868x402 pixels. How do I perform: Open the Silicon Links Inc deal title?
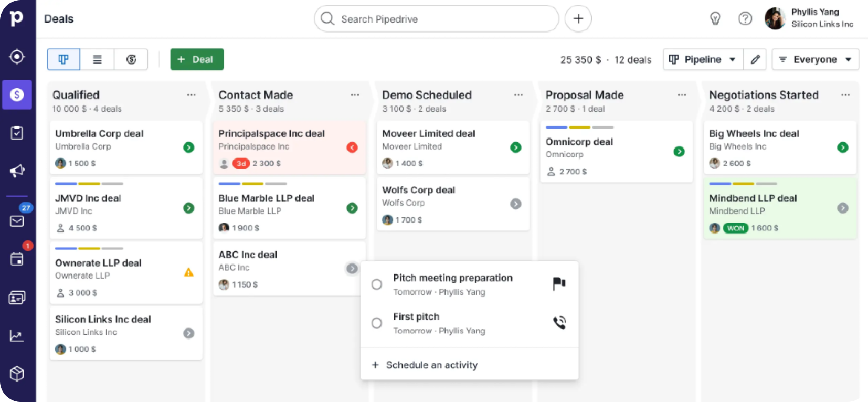103,319
